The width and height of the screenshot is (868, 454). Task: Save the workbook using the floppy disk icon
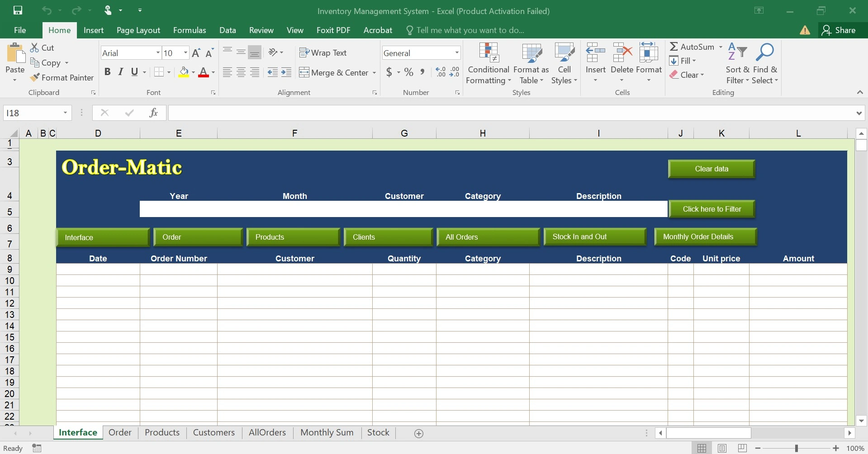(18, 10)
